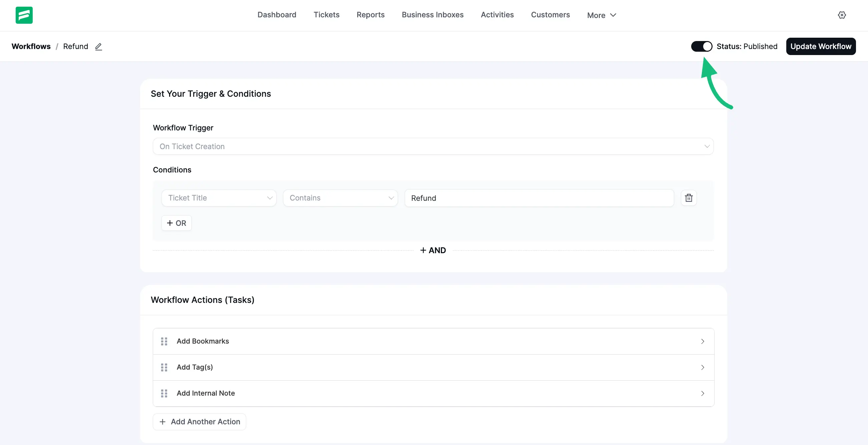
Task: Toggle the workflow Published status switch
Action: pos(702,46)
